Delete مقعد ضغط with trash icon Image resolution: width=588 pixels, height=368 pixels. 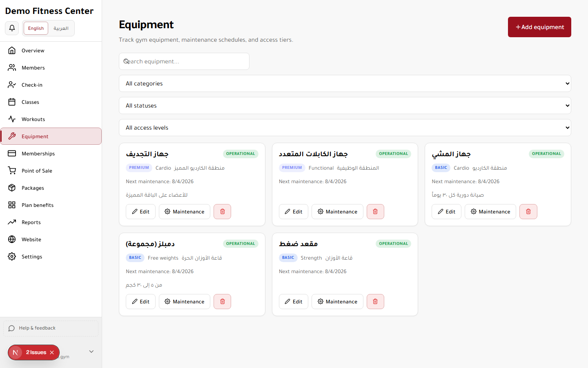point(375,302)
